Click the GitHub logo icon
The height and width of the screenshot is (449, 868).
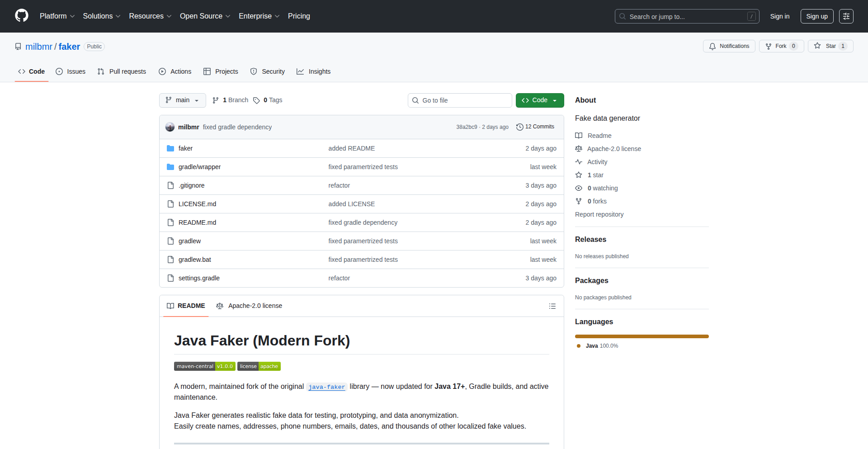point(22,16)
